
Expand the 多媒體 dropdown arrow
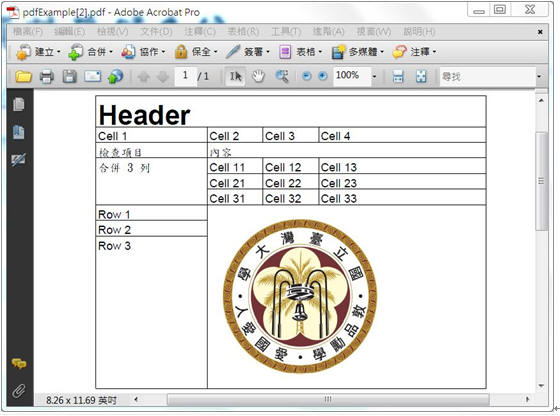pos(382,52)
